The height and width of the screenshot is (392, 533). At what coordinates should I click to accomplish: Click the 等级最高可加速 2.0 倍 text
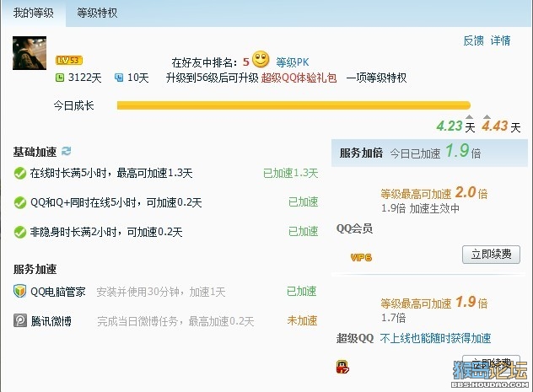click(434, 193)
